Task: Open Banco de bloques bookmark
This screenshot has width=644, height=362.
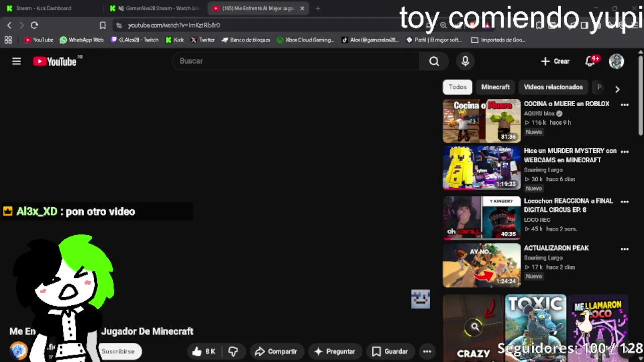Action: [x=246, y=40]
